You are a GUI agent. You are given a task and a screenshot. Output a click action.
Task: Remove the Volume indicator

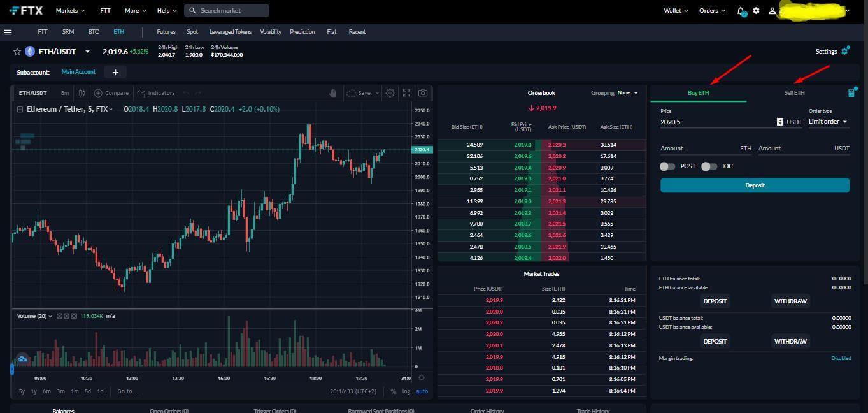pyautogui.click(x=74, y=316)
